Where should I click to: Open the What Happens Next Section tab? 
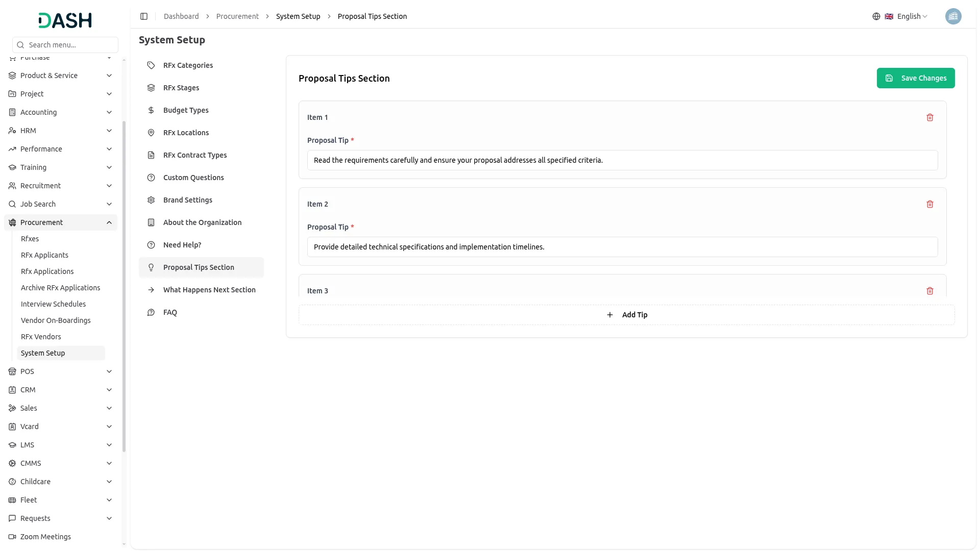tap(209, 290)
